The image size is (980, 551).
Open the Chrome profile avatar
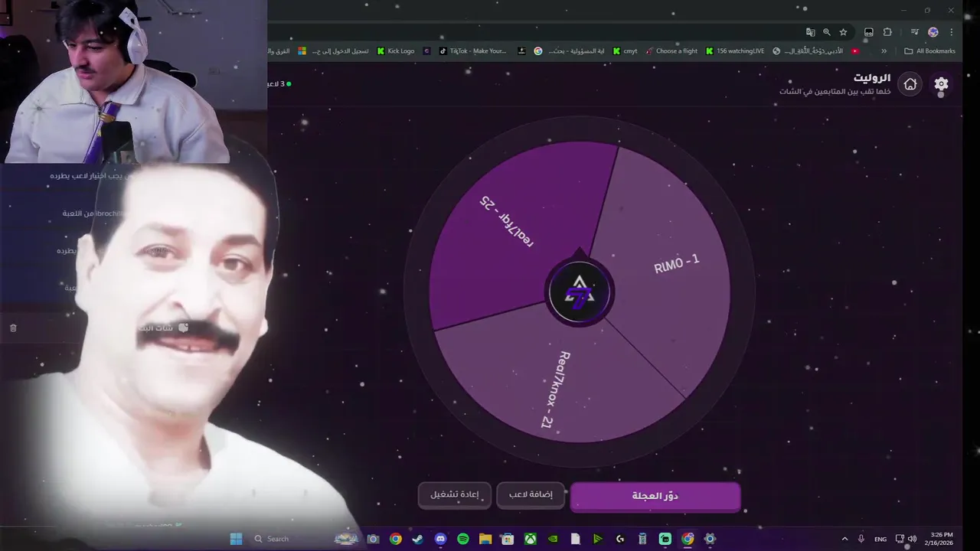click(x=933, y=32)
